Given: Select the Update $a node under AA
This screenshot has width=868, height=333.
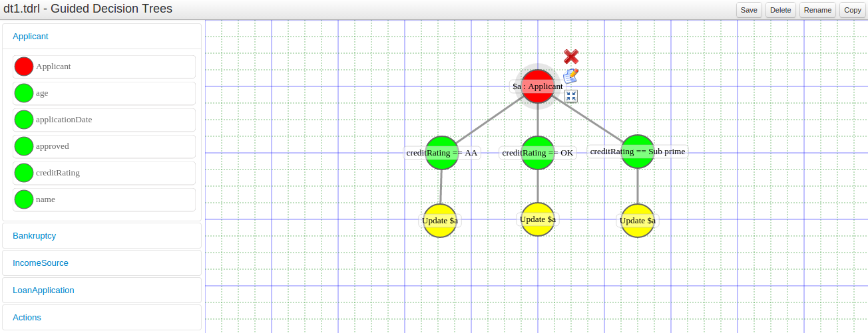Looking at the screenshot, I should coord(440,221).
